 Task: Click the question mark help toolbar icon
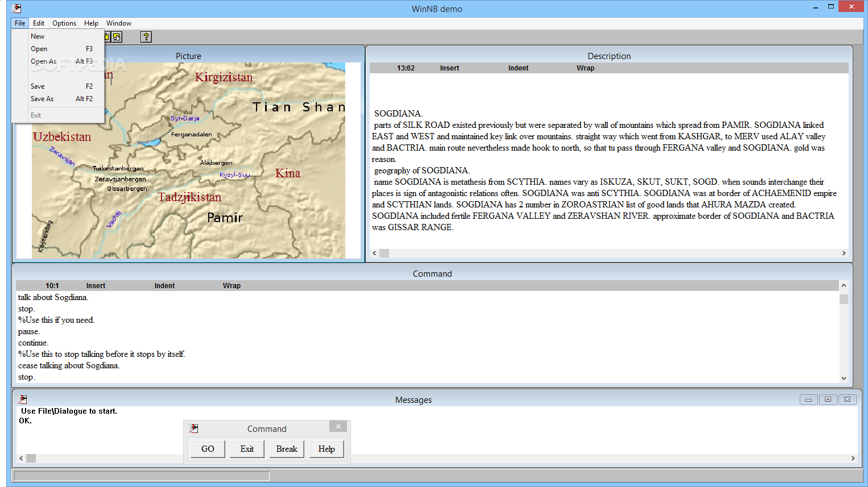(x=146, y=37)
